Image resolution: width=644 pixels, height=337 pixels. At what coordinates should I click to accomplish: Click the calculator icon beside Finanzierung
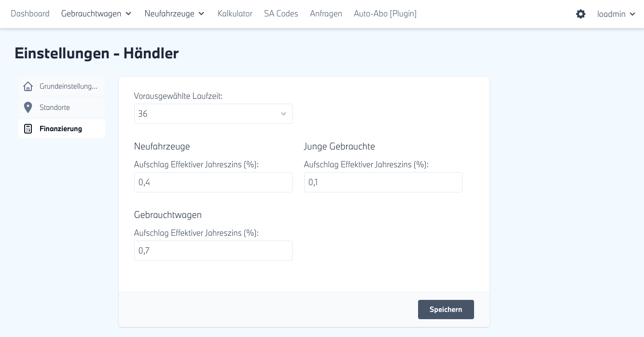click(28, 129)
